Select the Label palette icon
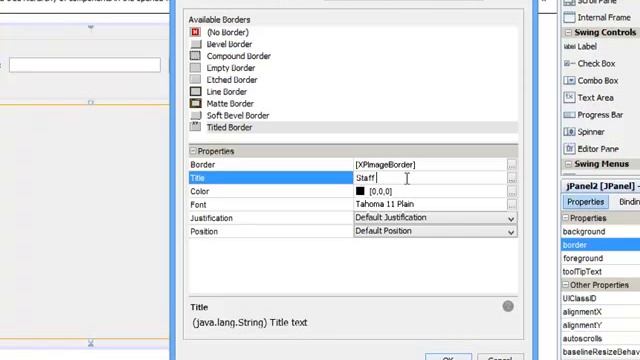The image size is (640, 360). point(569,47)
